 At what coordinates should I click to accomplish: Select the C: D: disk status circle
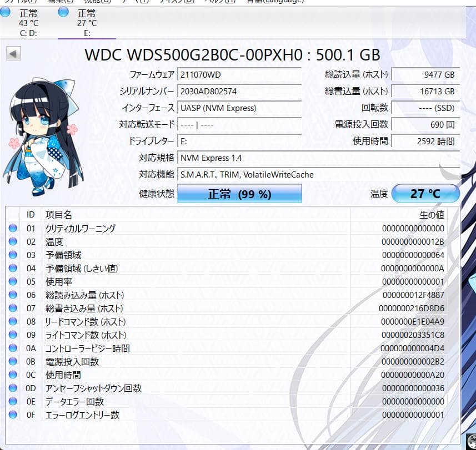click(5, 12)
